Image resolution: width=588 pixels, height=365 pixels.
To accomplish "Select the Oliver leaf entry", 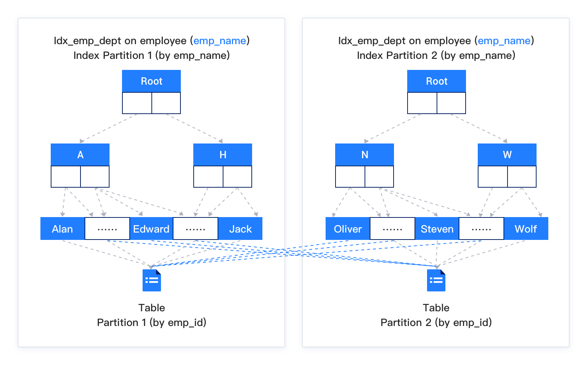I will [x=348, y=229].
